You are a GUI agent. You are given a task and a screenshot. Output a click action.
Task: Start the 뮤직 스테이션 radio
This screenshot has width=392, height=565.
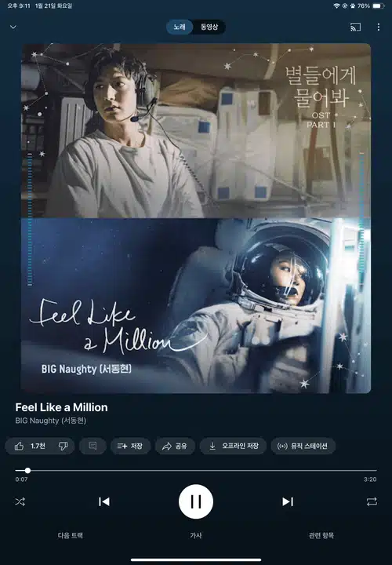coord(303,446)
